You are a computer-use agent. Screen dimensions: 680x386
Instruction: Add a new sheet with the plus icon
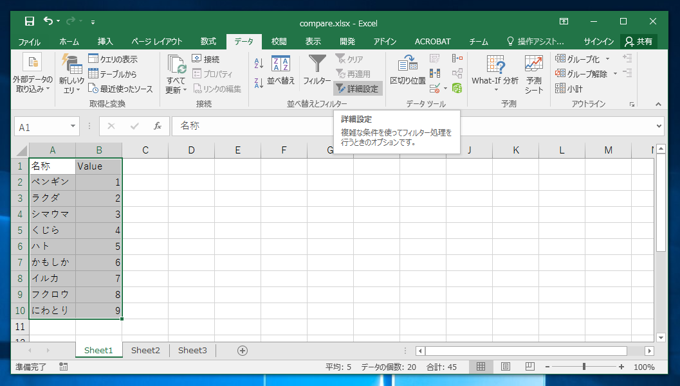click(242, 350)
